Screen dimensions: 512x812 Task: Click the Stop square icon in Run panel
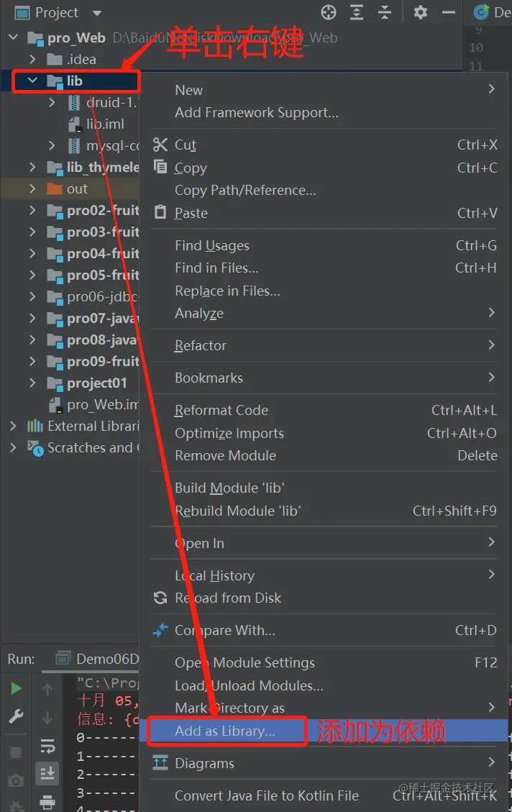(16, 752)
